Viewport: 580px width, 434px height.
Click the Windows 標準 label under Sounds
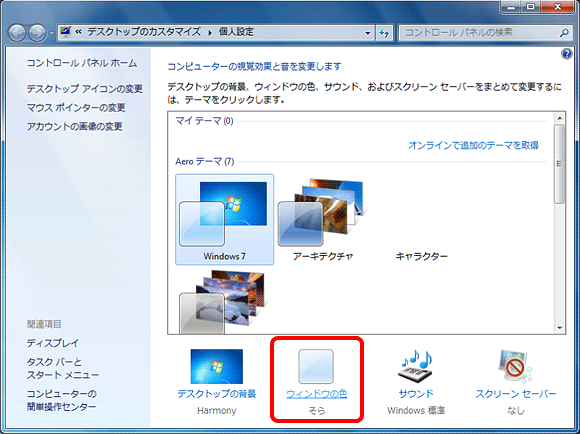(x=416, y=411)
